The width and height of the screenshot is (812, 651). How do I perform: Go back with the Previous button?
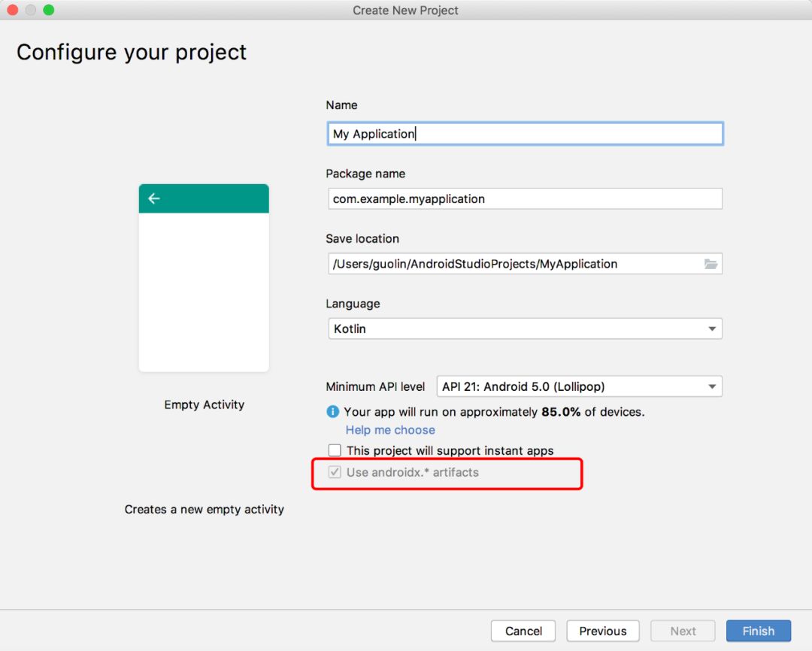[603, 631]
